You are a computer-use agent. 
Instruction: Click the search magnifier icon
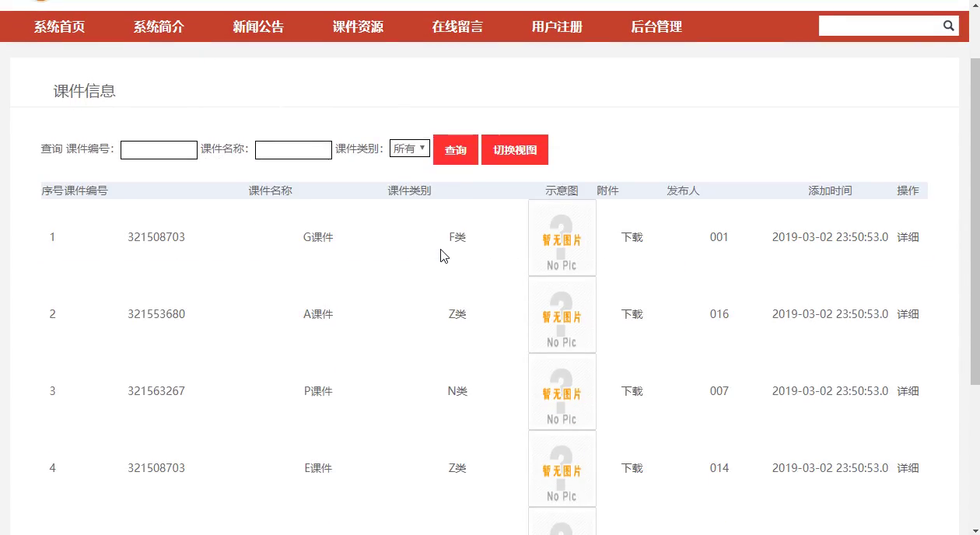click(948, 26)
